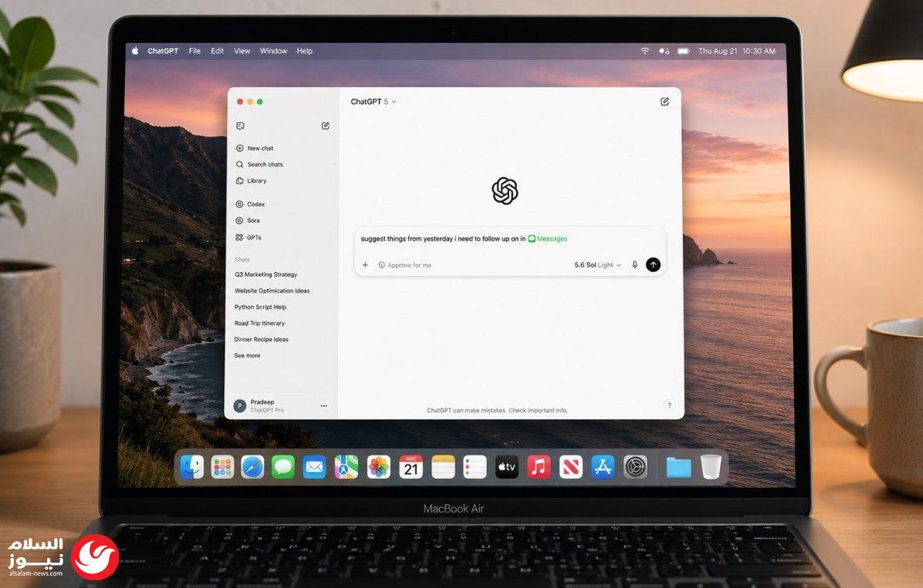This screenshot has width=923, height=588.
Task: Open the blue folder in Dock
Action: [x=678, y=467]
